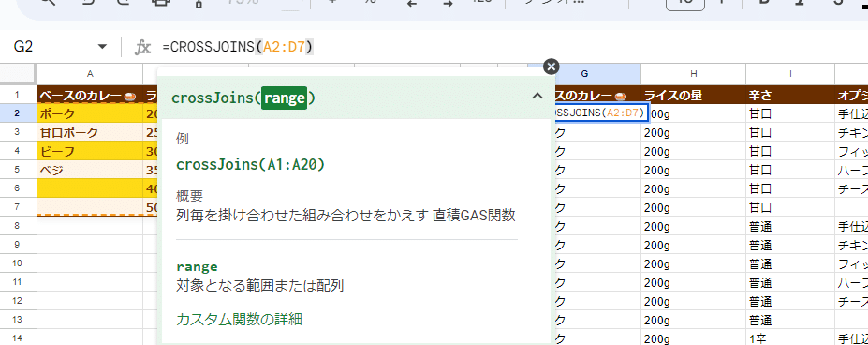
Task: Click the 普通 cell in row 13
Action: (790, 320)
